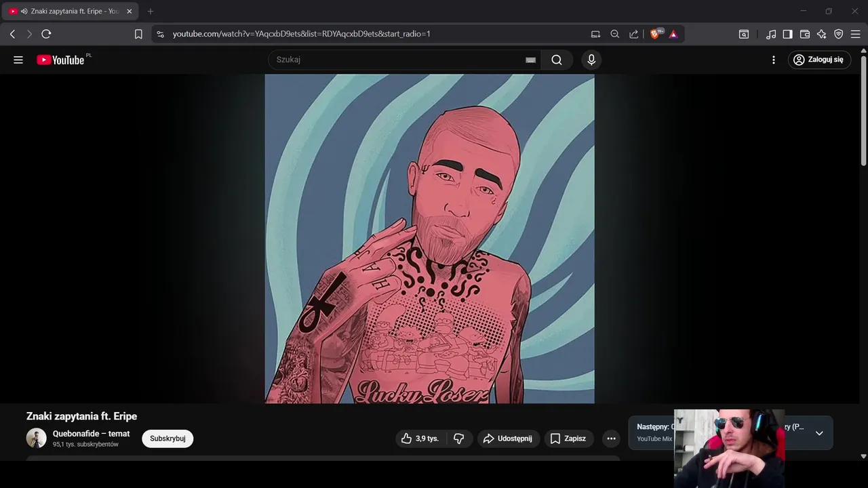The image size is (868, 488).
Task: Click the search magnifier button
Action: (557, 60)
